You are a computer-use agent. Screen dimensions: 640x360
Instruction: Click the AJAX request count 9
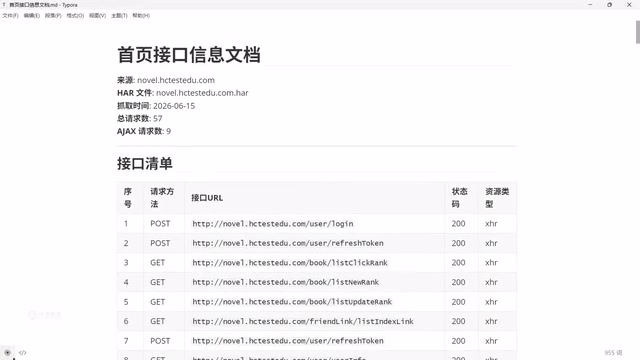pos(169,131)
